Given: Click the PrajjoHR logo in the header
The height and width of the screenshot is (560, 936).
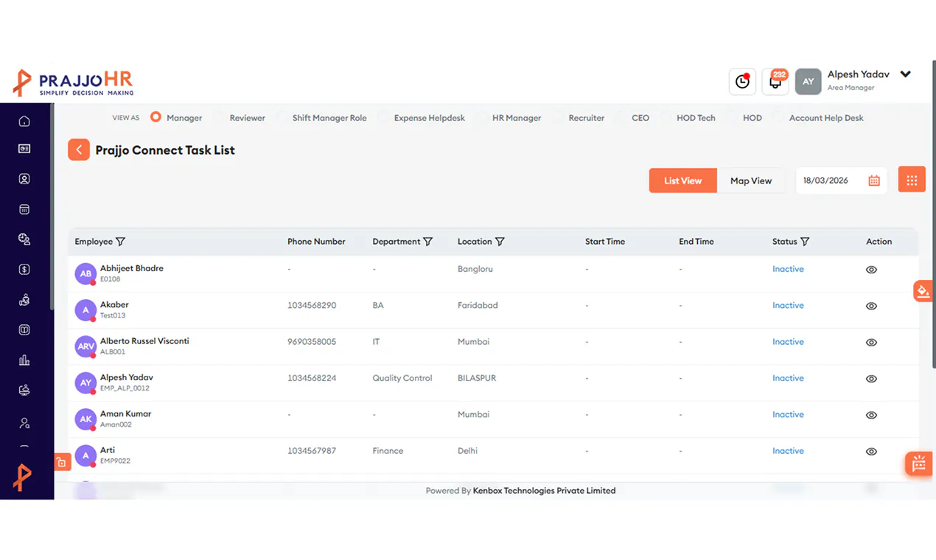Looking at the screenshot, I should (74, 83).
